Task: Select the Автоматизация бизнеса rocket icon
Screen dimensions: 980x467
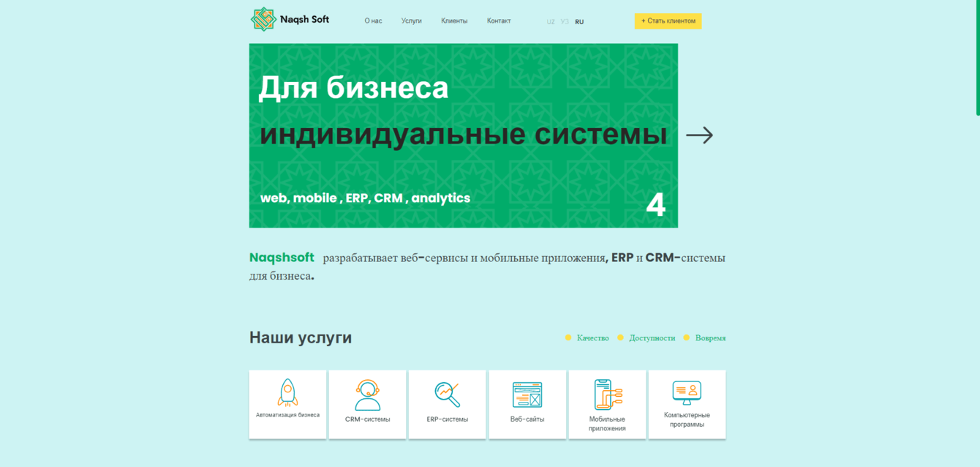Action: [287, 392]
